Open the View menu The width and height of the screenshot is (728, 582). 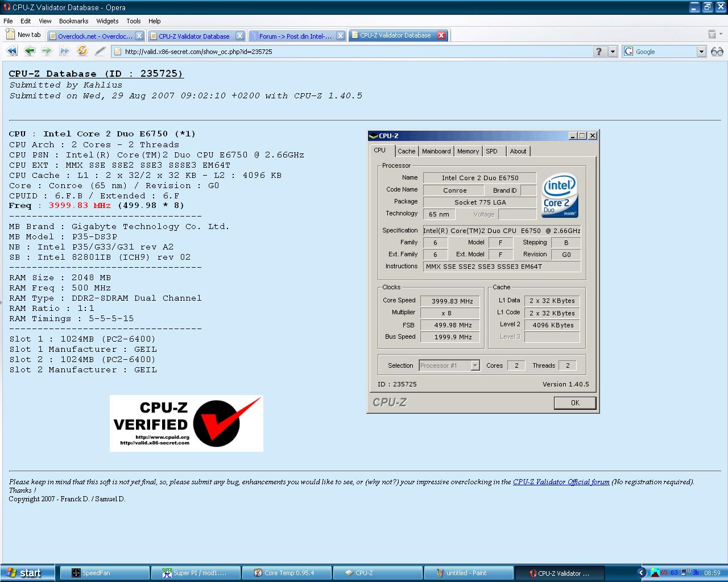pyautogui.click(x=45, y=21)
